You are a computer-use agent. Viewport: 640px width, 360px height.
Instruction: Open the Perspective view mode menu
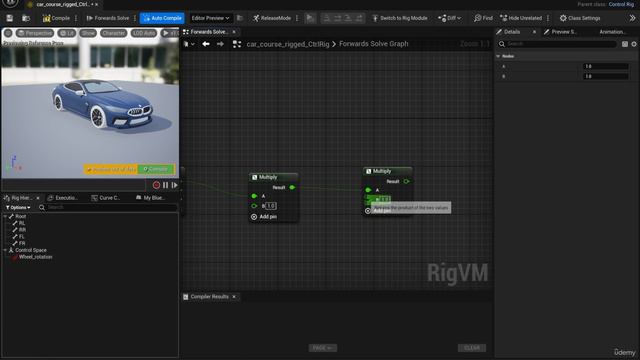(x=35, y=33)
